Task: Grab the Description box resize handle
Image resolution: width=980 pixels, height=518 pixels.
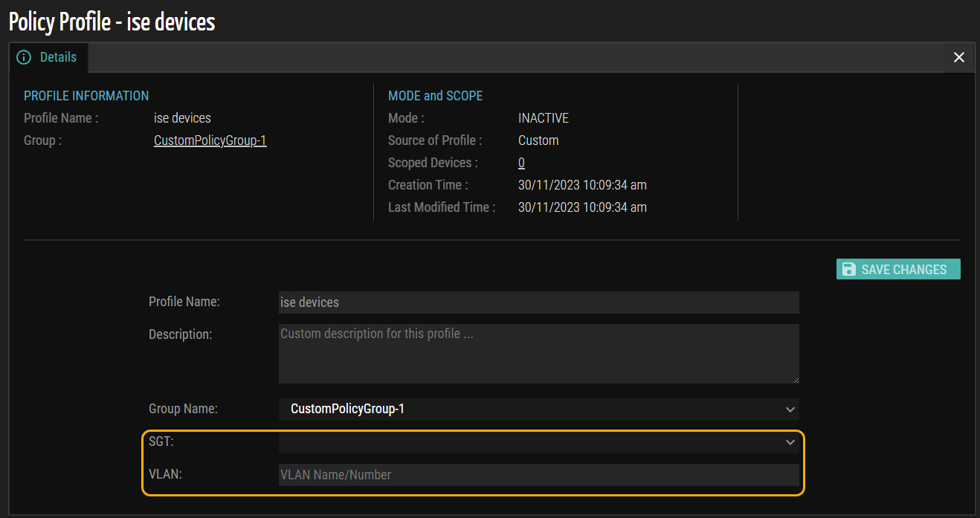Action: 795,379
